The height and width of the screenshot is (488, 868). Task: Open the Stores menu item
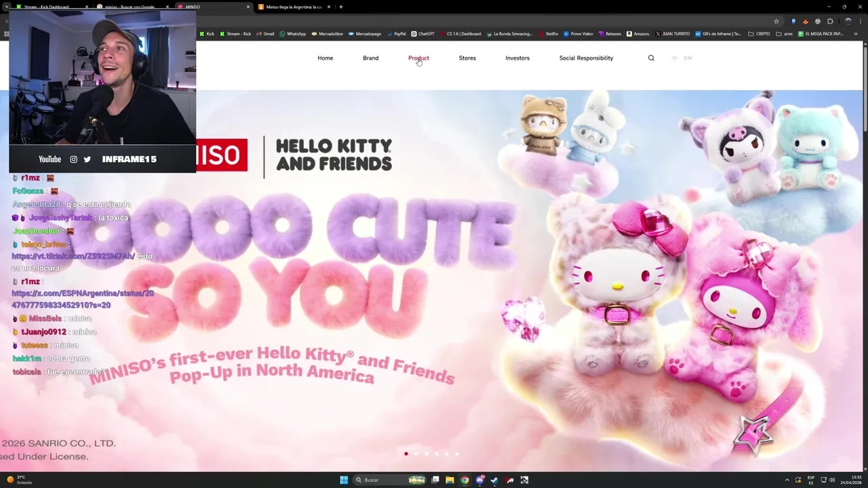467,58
